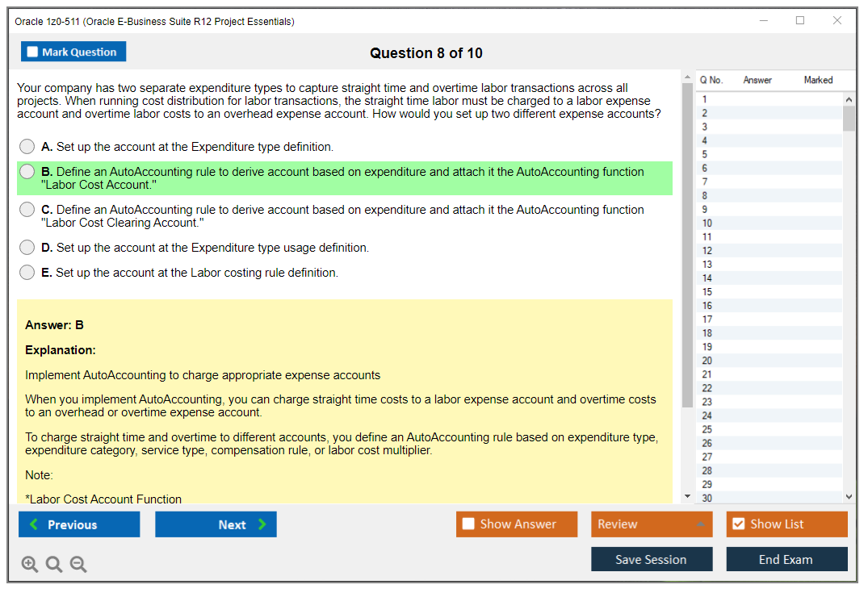Click the explanation panel scroll down arrow
This screenshot has height=593, width=868.
pos(687,496)
